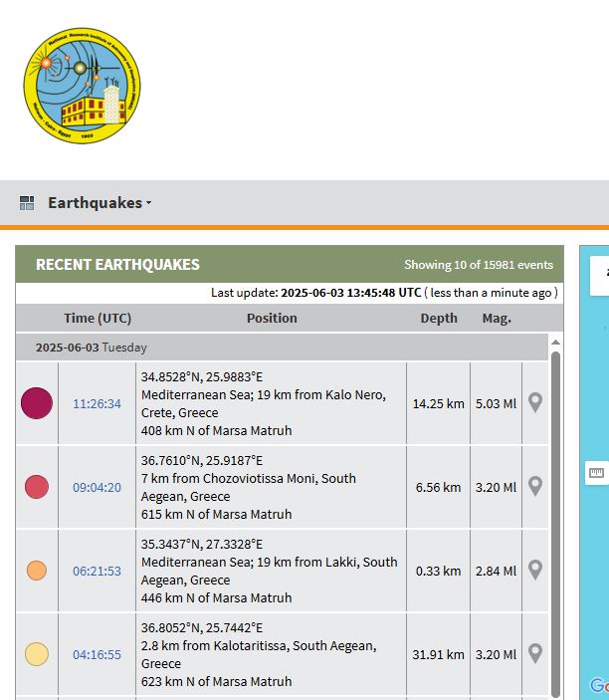This screenshot has height=700, width=609.
Task: Click the institute logo at top left
Action: (x=82, y=86)
